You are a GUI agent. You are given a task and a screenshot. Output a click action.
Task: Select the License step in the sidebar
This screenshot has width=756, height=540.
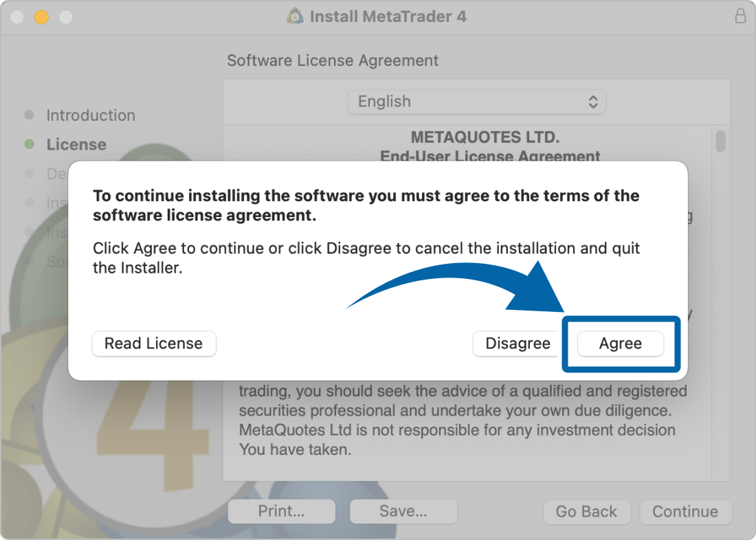(76, 144)
